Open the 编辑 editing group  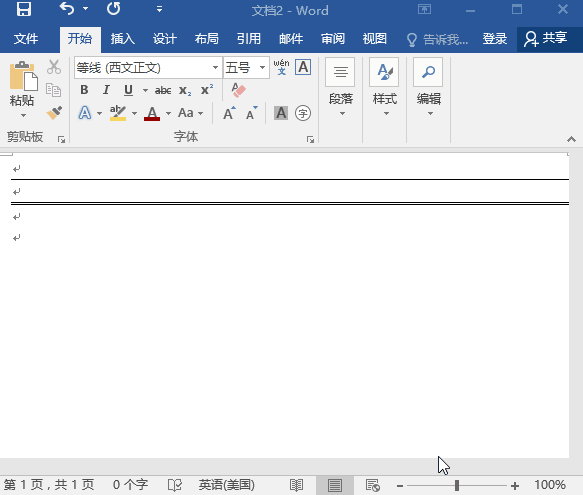click(x=428, y=88)
